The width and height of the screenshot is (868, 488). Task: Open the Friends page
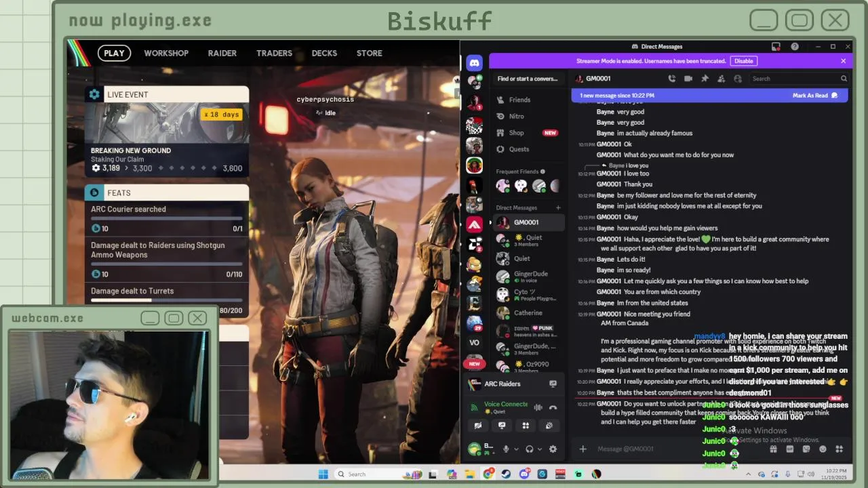[x=527, y=100]
